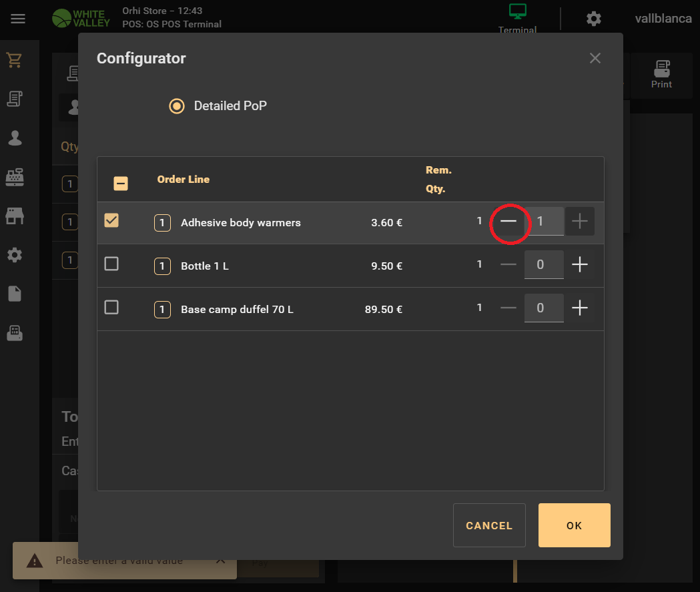
Task: Open the sidebar settings gear icon
Action: pos(15,255)
